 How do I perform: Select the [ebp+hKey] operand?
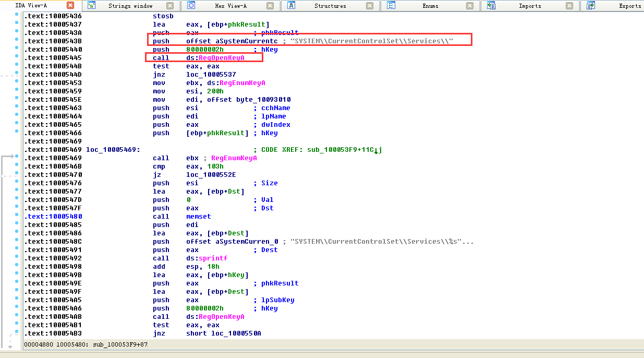(228, 275)
